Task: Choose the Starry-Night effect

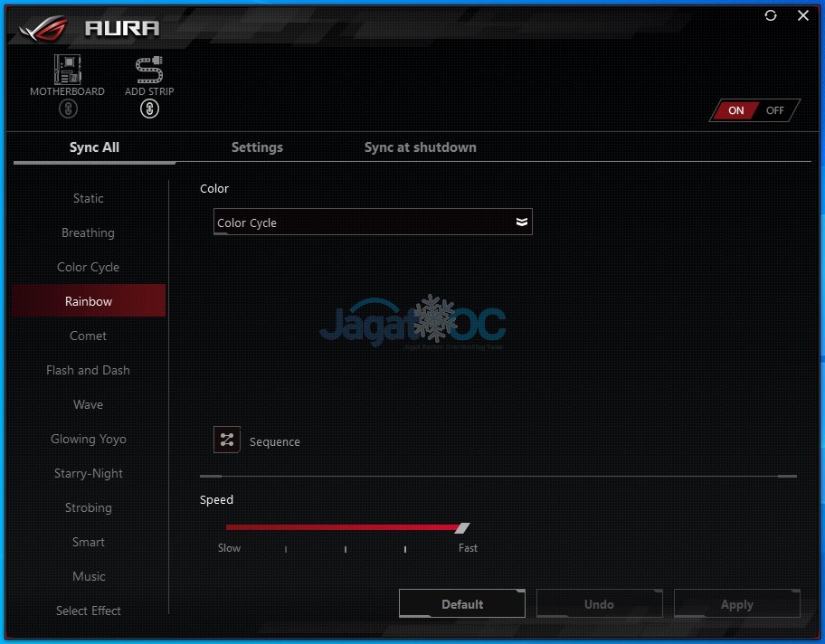Action: coord(88,473)
